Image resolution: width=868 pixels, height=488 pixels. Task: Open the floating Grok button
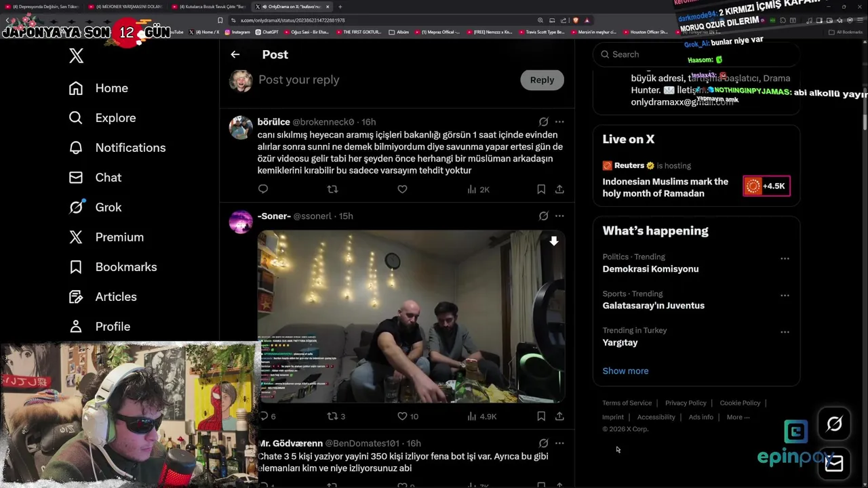click(x=834, y=424)
